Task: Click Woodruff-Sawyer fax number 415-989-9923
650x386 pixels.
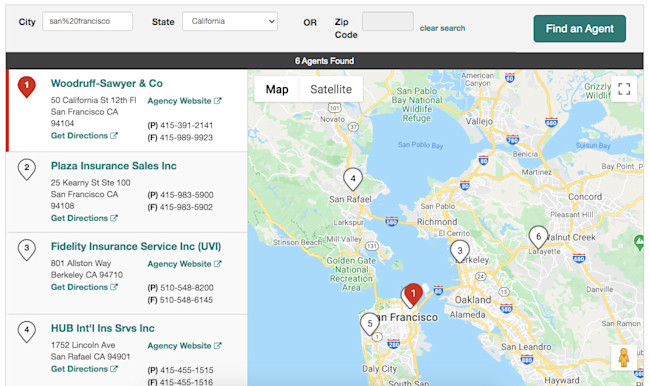Action: [186, 138]
